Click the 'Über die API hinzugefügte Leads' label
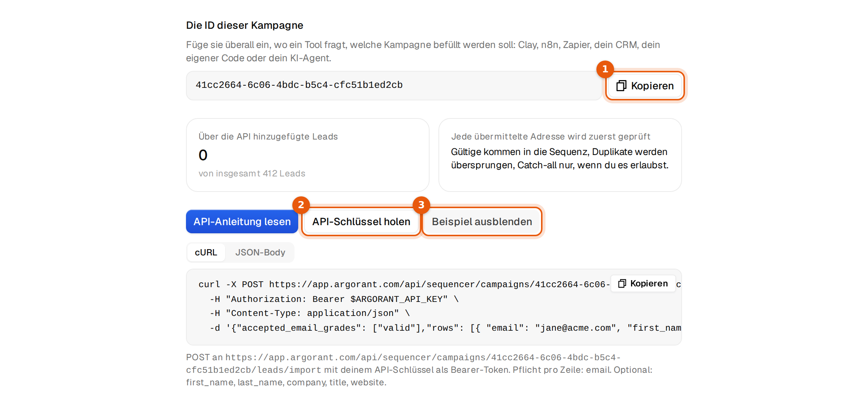Screen dimensions: 868x406 click(268, 137)
